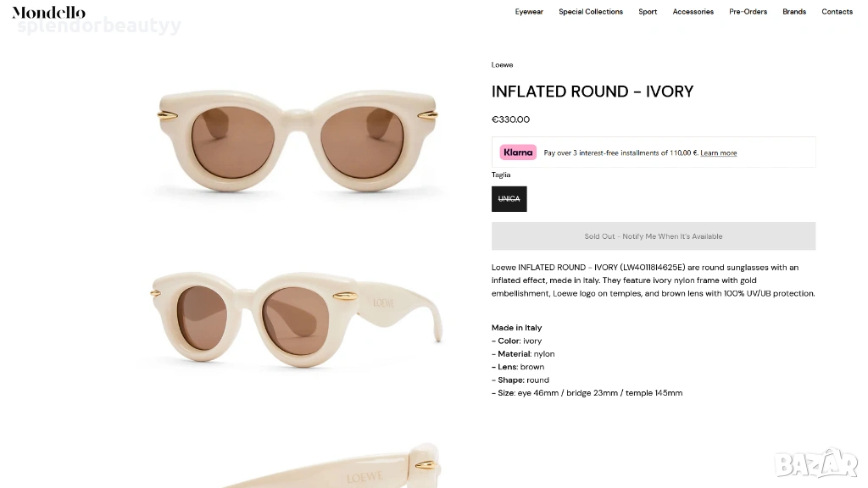This screenshot has height=488, width=868.
Task: Click the Bazar watermark logo
Action: coord(816,463)
